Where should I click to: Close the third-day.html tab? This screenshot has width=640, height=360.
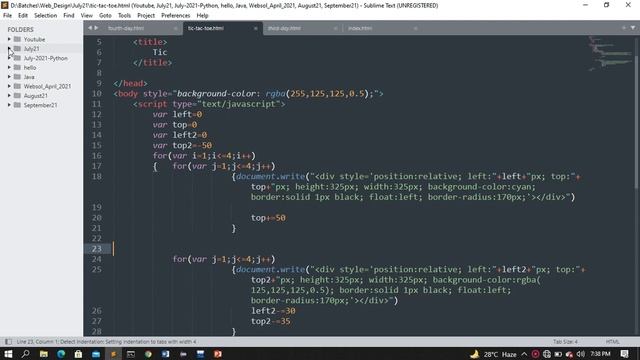(x=336, y=28)
